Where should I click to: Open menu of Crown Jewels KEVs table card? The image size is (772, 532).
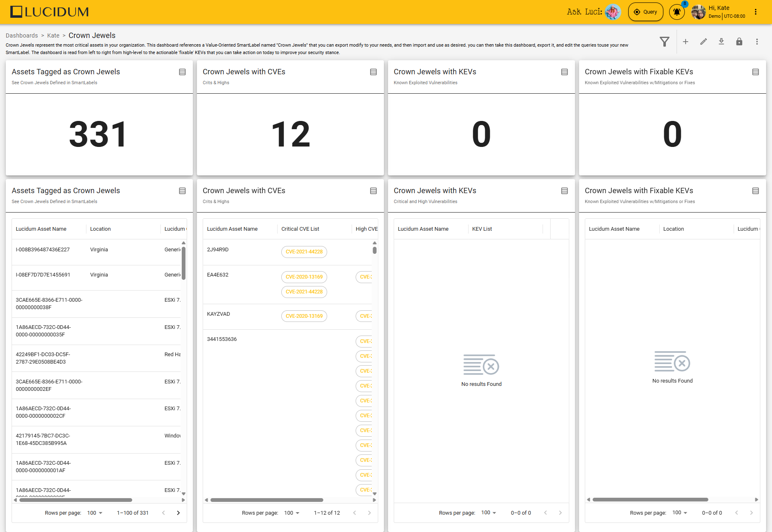point(564,191)
